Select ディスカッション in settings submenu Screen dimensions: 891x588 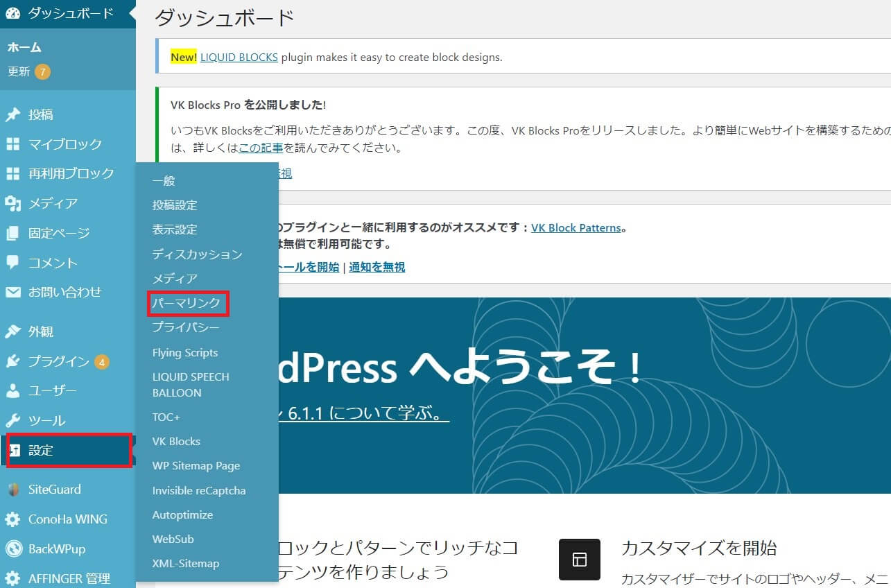[x=198, y=254]
